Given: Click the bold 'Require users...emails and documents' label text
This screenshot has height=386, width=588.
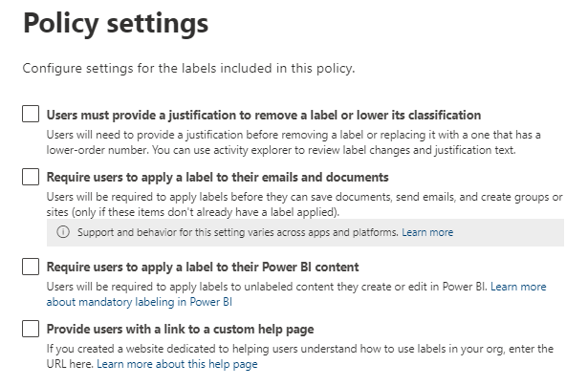Looking at the screenshot, I should click(217, 177).
